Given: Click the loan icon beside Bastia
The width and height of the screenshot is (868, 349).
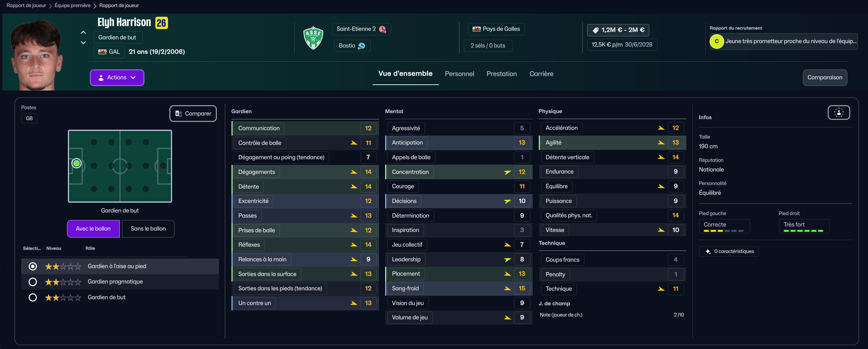Looking at the screenshot, I should click(362, 46).
